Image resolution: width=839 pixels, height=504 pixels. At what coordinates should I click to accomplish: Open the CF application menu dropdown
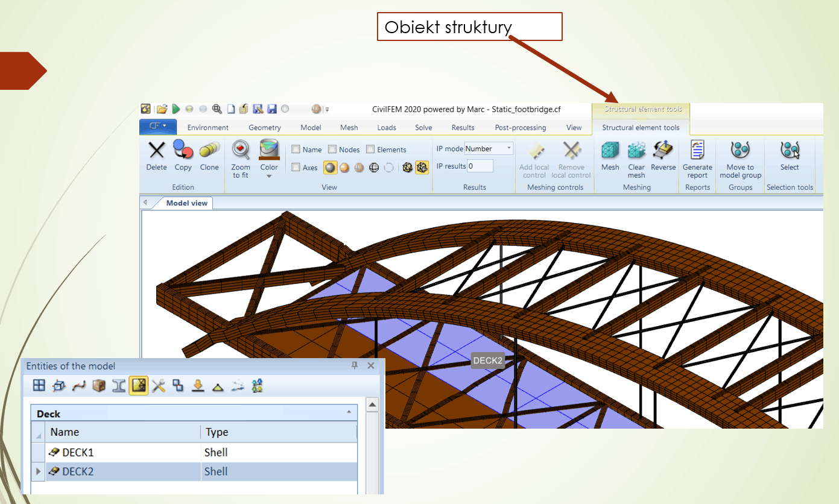pyautogui.click(x=158, y=127)
